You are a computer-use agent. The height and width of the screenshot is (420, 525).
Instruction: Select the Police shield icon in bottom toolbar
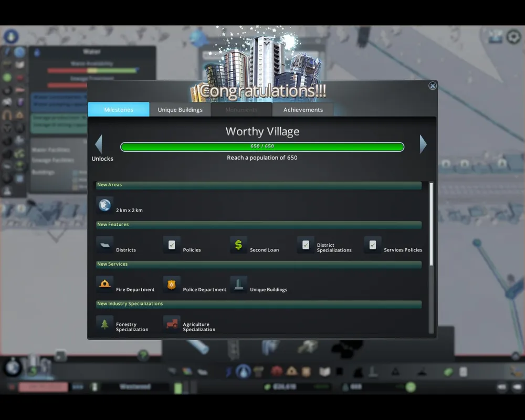tap(306, 371)
